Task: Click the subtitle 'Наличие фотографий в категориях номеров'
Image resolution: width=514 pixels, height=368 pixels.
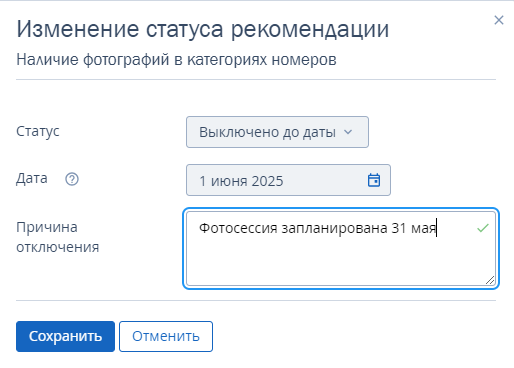Action: pyautogui.click(x=176, y=60)
